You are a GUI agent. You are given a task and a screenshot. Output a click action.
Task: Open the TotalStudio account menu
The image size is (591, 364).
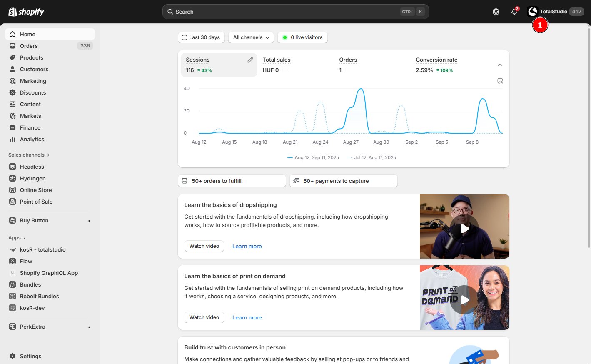pos(555,12)
